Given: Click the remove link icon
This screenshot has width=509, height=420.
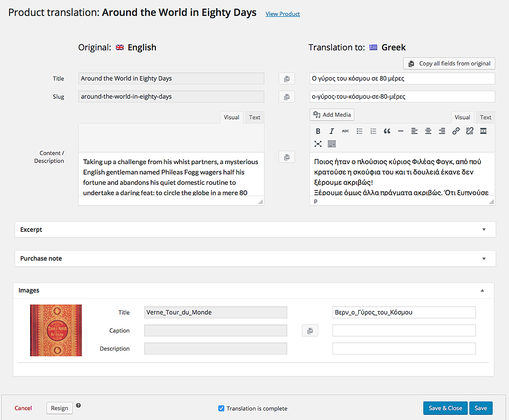Looking at the screenshot, I should 469,131.
